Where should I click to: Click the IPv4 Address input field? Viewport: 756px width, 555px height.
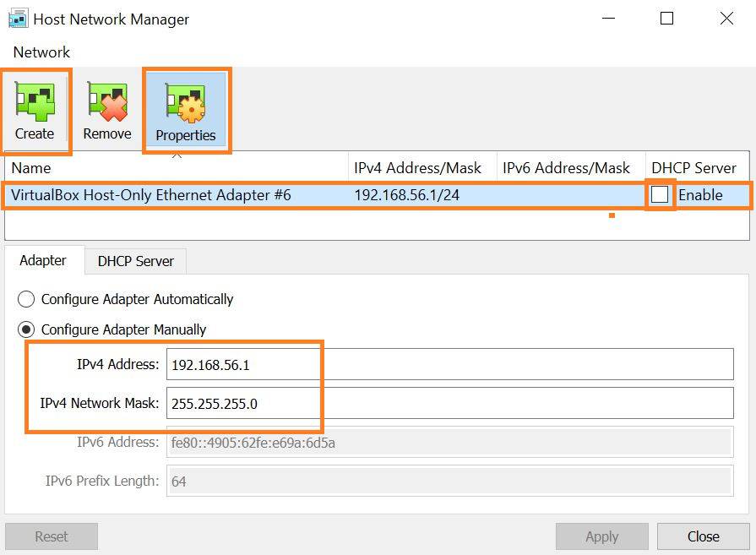[450, 364]
